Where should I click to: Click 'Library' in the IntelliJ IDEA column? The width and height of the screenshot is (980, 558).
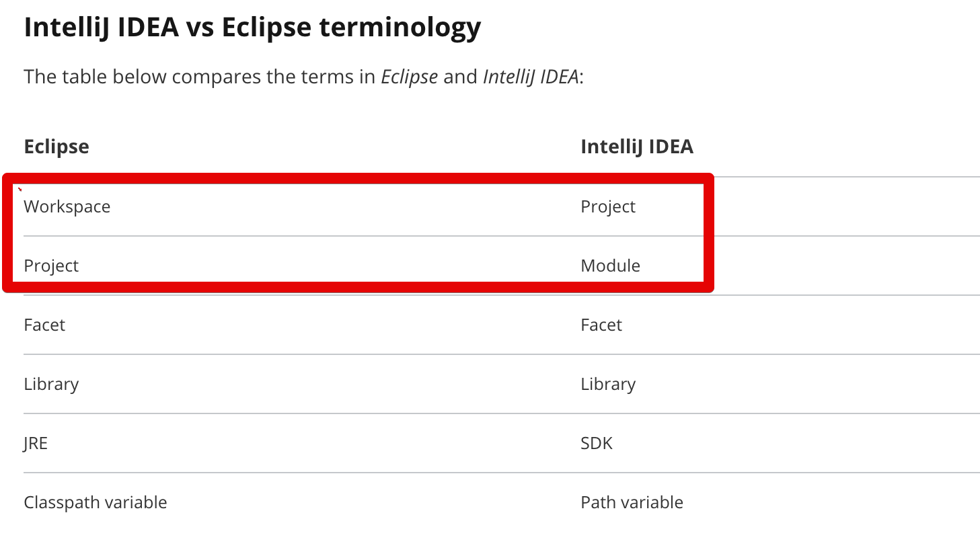[x=608, y=385]
